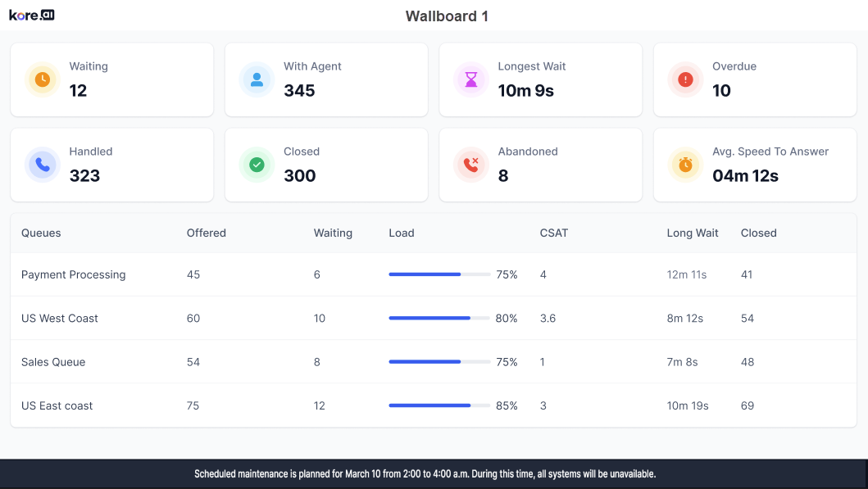This screenshot has width=868, height=489.
Task: Sort by the Offered column header
Action: (207, 233)
